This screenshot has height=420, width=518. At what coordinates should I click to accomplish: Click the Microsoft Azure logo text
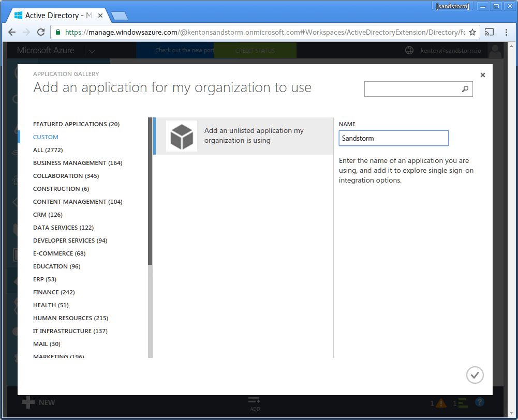(x=46, y=50)
